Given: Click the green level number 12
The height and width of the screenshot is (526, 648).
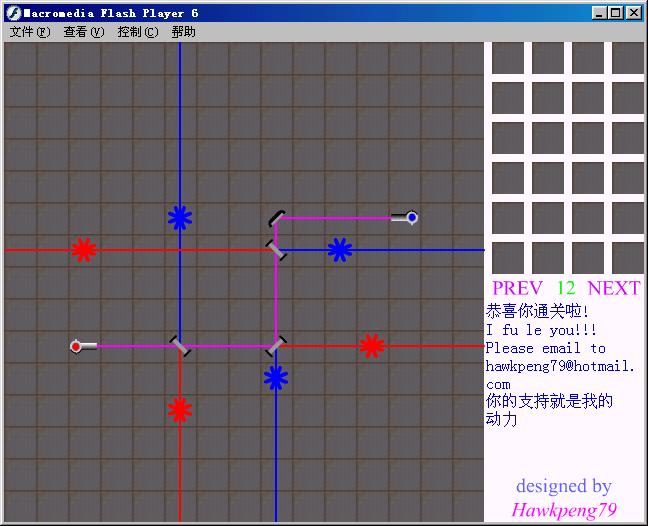Looking at the screenshot, I should (566, 288).
